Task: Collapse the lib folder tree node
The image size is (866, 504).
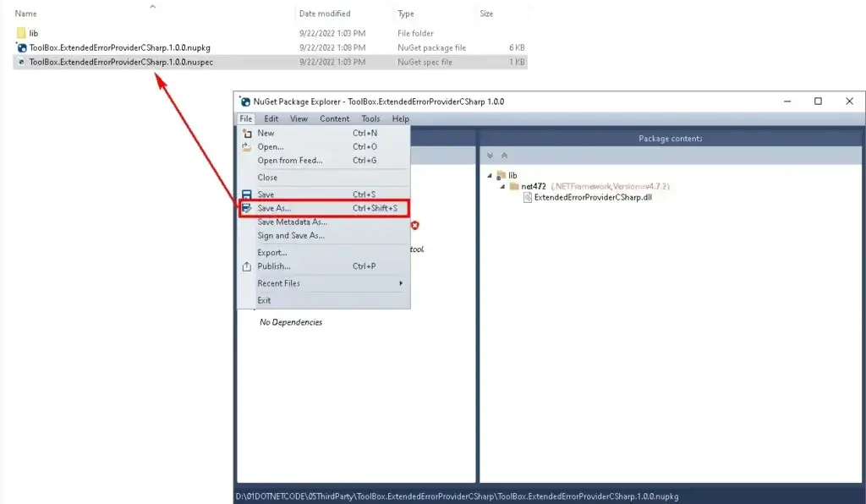Action: (490, 176)
